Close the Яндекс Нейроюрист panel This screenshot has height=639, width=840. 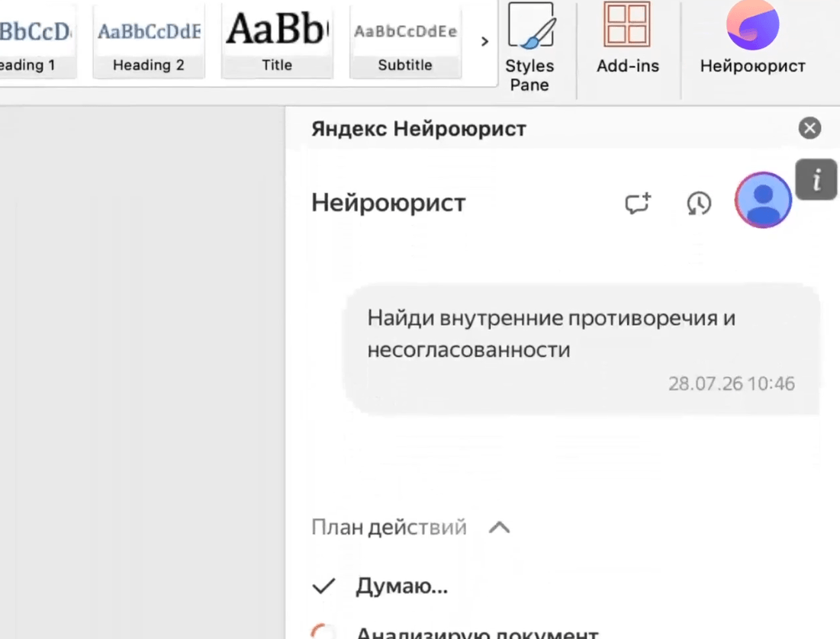(x=809, y=128)
